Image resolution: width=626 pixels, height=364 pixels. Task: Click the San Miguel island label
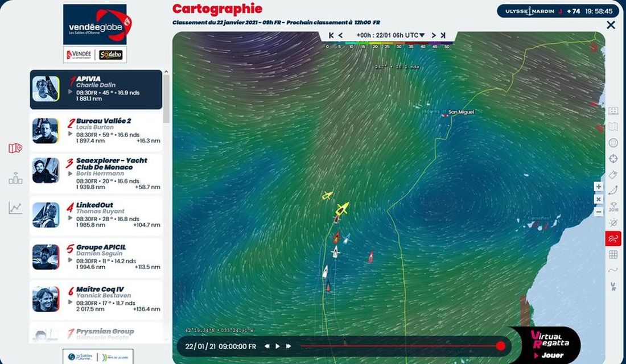(461, 112)
